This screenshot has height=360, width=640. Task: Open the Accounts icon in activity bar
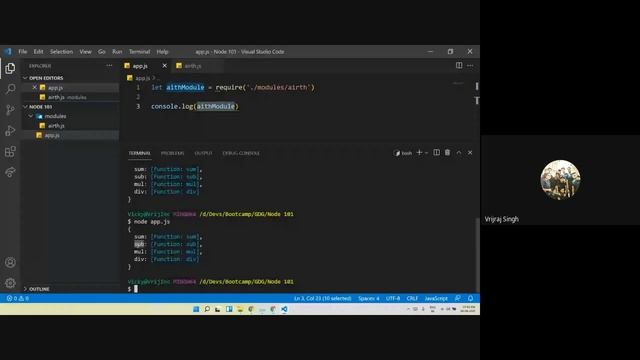pyautogui.click(x=10, y=262)
